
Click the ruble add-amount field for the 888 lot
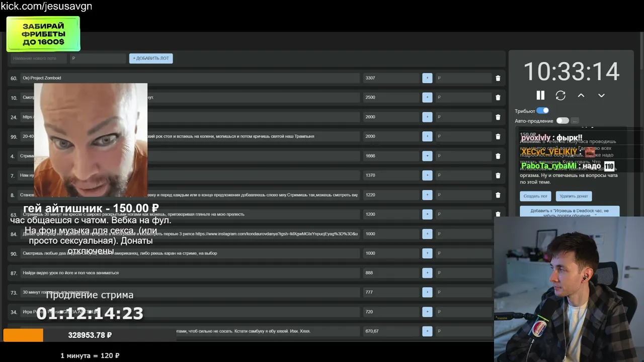point(463,273)
